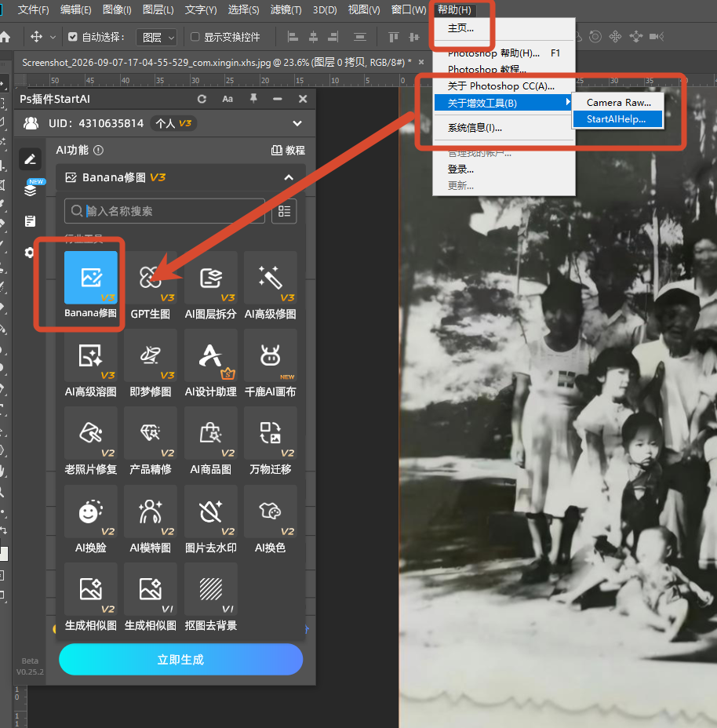Click the 帮助(H) menu
This screenshot has width=717, height=728.
[455, 9]
